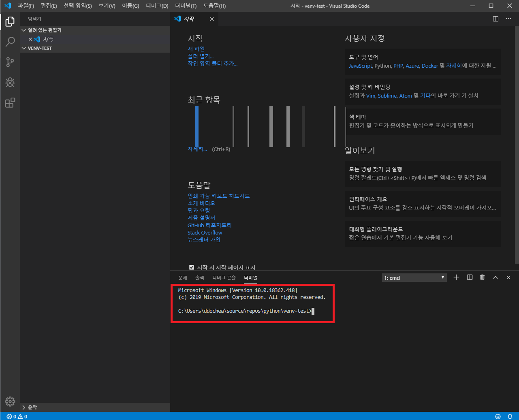Open the 이동(G) menu

(x=130, y=6)
